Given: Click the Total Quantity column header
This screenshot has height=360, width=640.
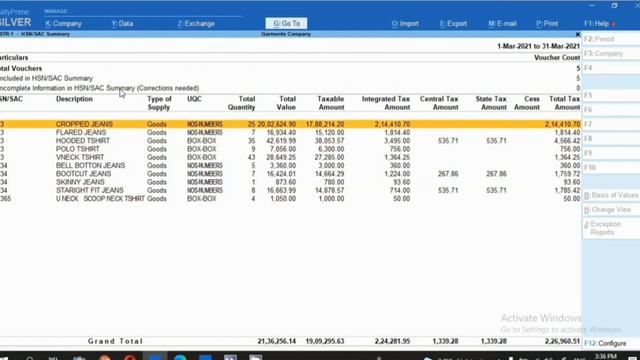Looking at the screenshot, I should tap(241, 103).
